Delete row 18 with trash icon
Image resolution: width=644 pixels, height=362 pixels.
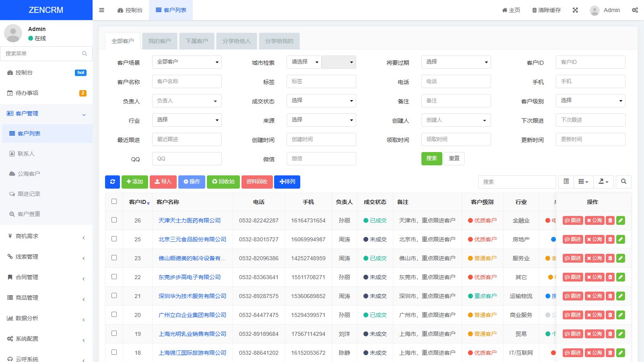pos(610,353)
